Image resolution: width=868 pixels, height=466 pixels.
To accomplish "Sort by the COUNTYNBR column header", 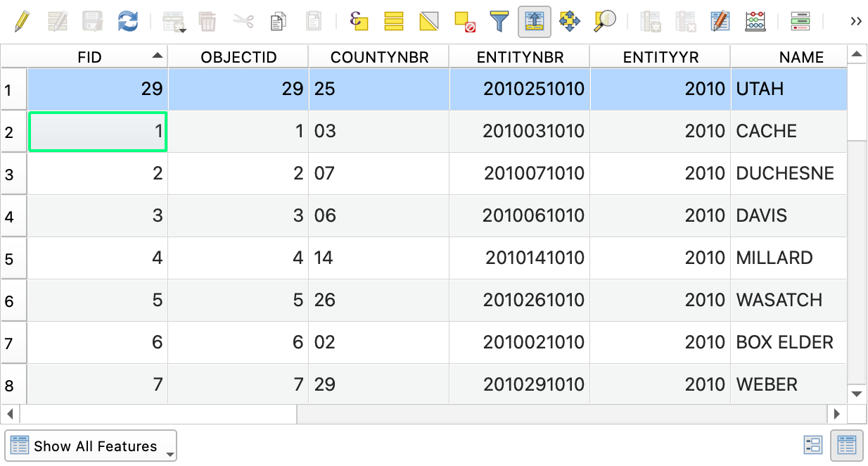I will (379, 57).
